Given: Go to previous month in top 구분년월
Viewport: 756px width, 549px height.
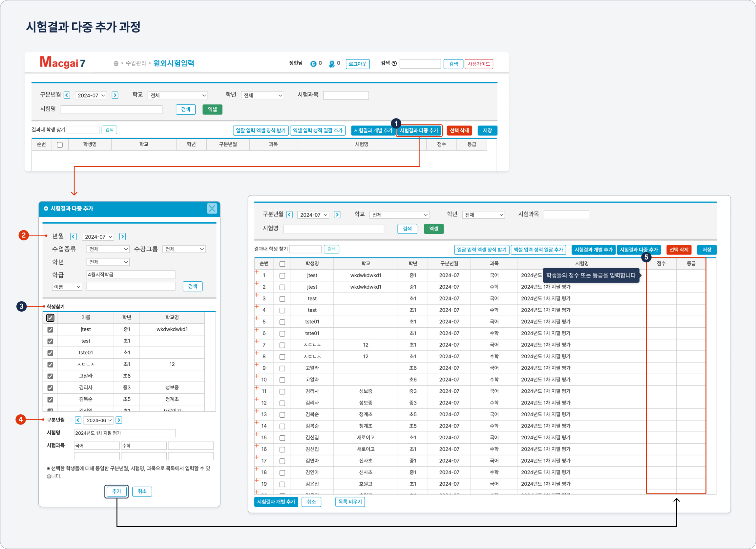Looking at the screenshot, I should point(67,96).
